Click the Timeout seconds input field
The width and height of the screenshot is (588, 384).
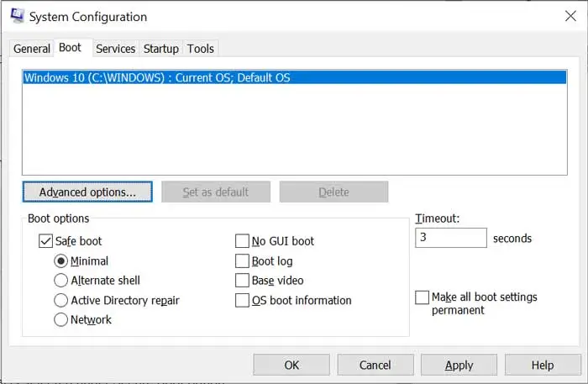[x=450, y=238]
